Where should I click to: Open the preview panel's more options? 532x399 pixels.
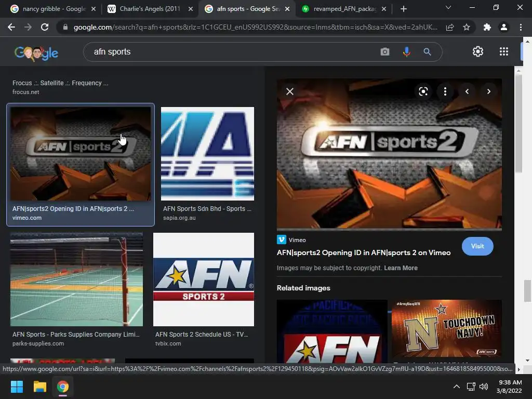(x=445, y=91)
